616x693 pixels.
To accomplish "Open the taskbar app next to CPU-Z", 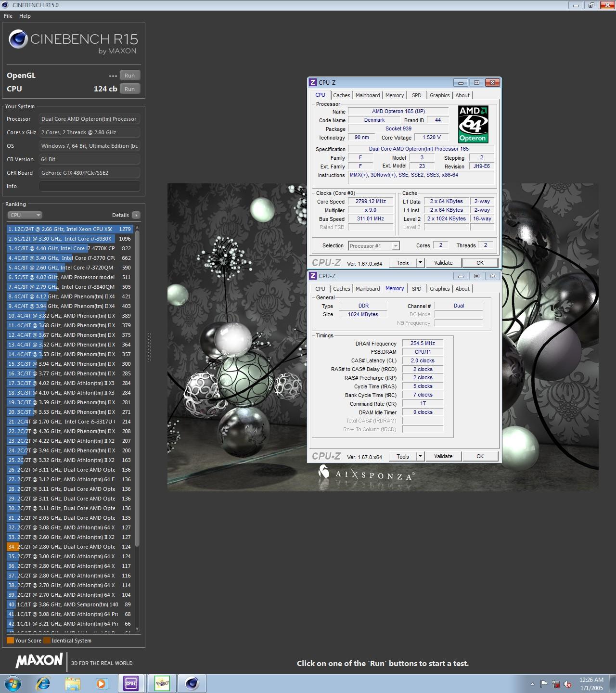I will 162,683.
